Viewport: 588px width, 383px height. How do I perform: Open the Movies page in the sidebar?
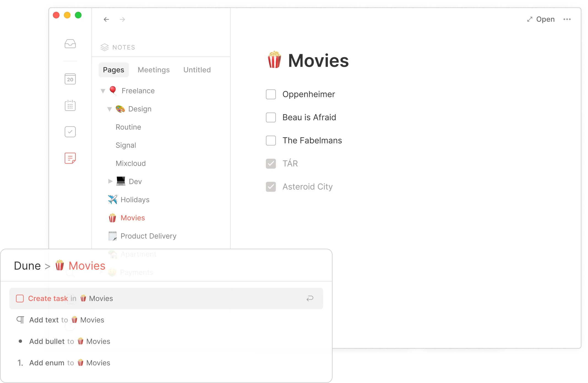coord(132,218)
